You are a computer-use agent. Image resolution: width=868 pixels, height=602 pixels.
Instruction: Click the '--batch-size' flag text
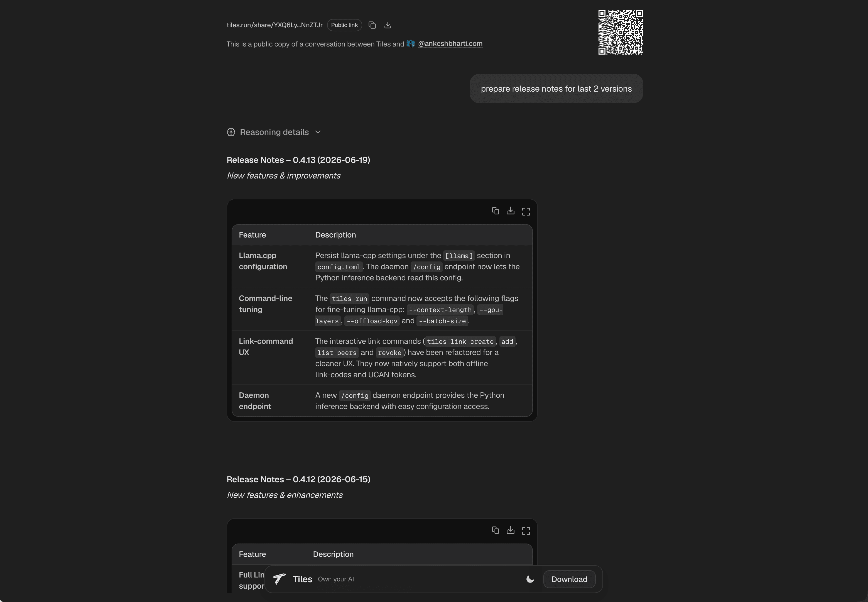tap(442, 321)
